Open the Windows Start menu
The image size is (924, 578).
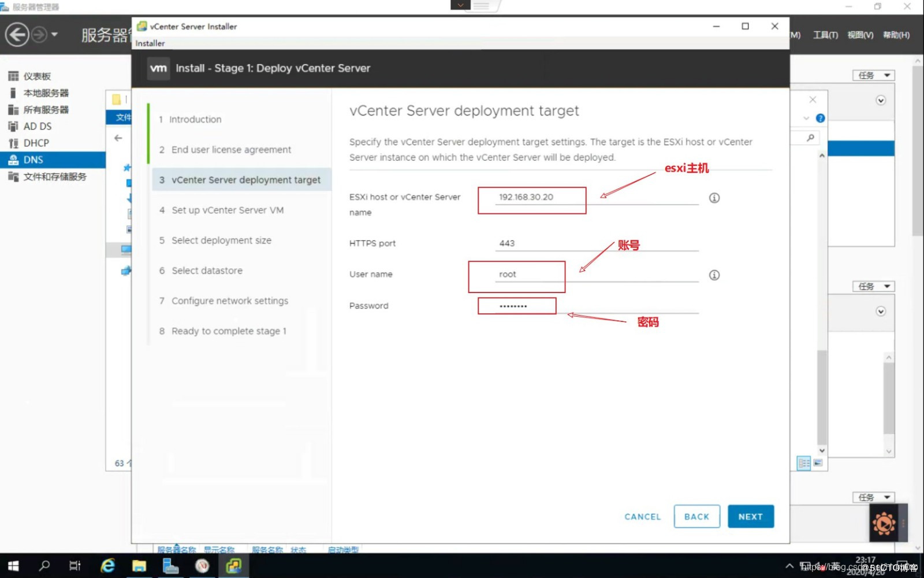13,566
